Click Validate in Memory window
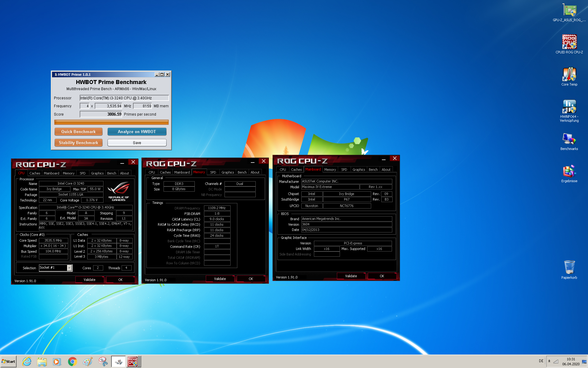 click(220, 279)
